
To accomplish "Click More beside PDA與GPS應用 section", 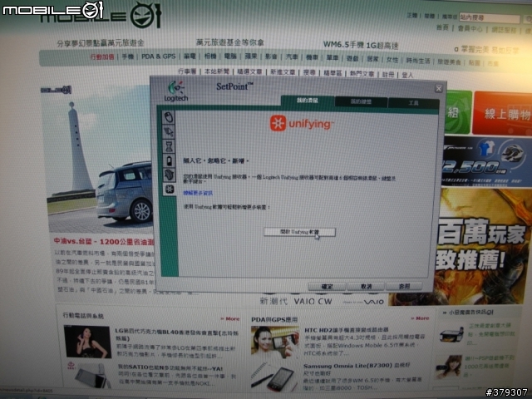I will (x=420, y=318).
